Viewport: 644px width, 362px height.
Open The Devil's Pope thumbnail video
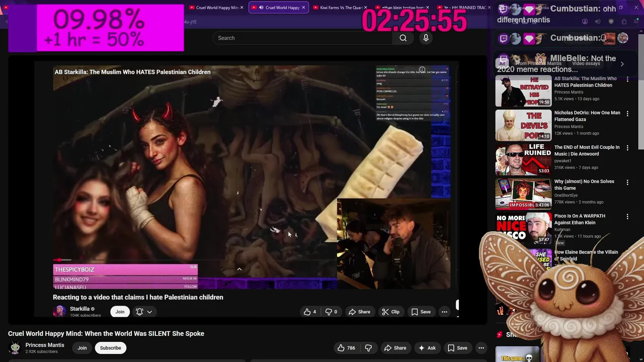(x=523, y=125)
